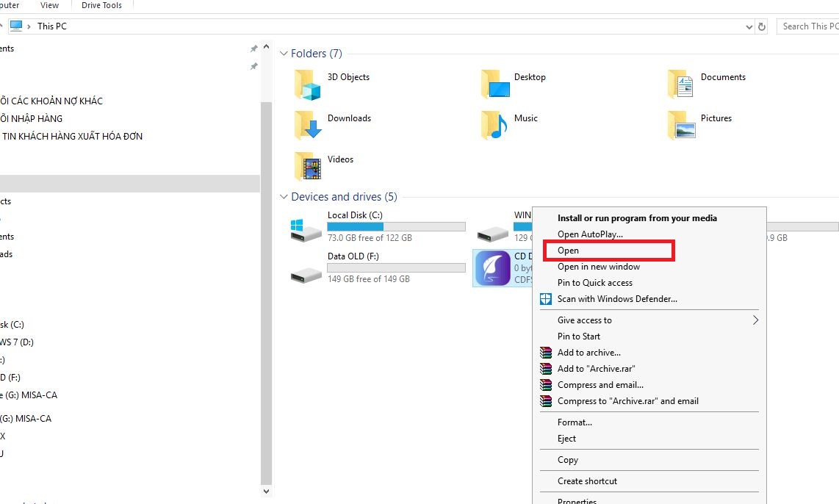Click navigation pane scroll up arrow
The height and width of the screenshot is (504, 839).
[x=266, y=46]
